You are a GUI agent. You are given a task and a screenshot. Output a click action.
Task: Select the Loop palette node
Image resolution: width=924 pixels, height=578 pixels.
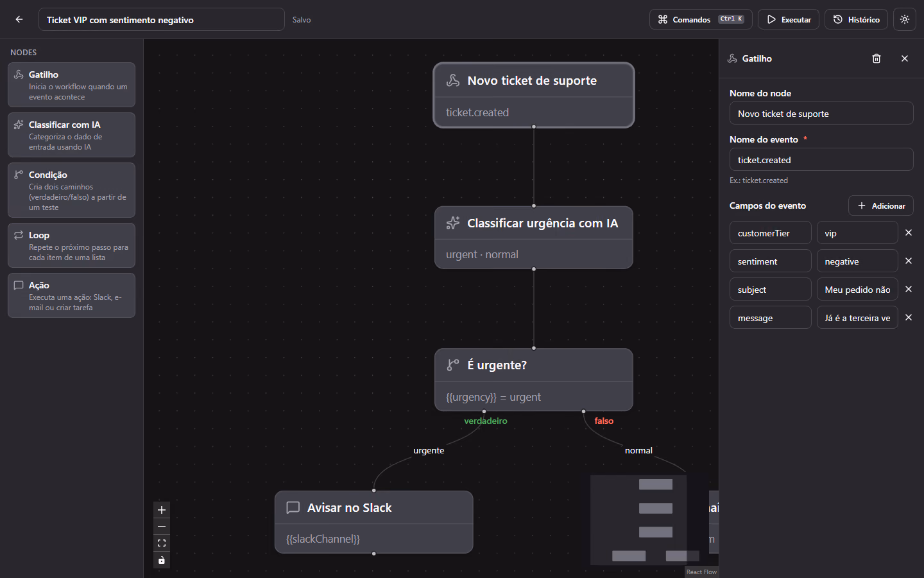tap(71, 245)
